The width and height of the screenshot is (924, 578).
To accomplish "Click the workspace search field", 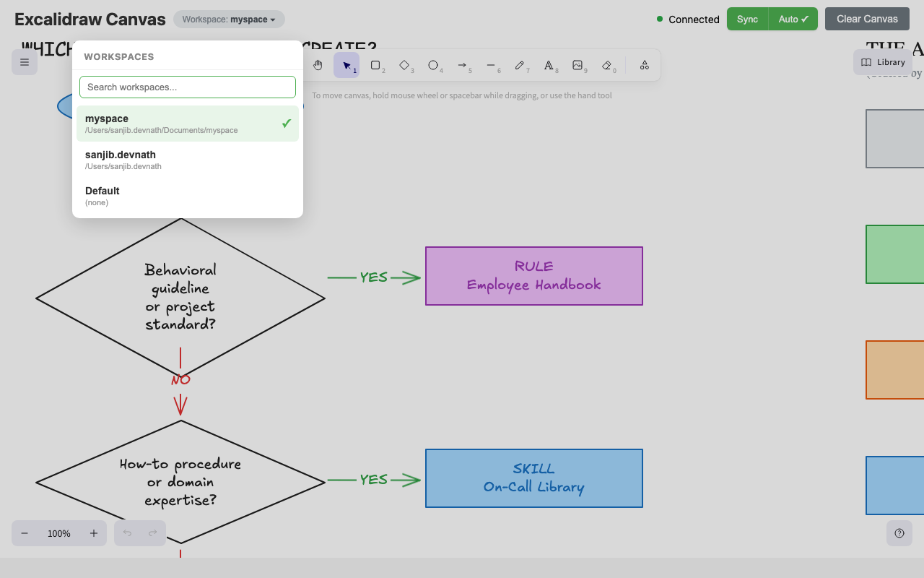I will click(188, 87).
